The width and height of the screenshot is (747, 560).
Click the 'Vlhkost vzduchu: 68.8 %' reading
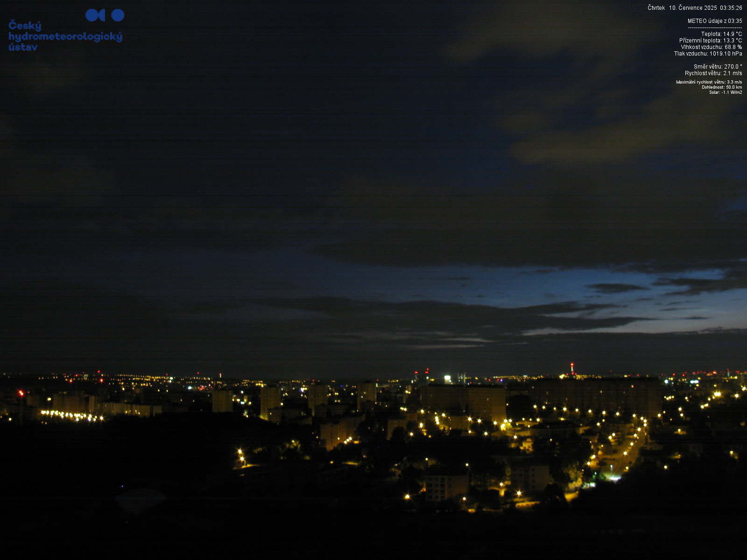712,47
